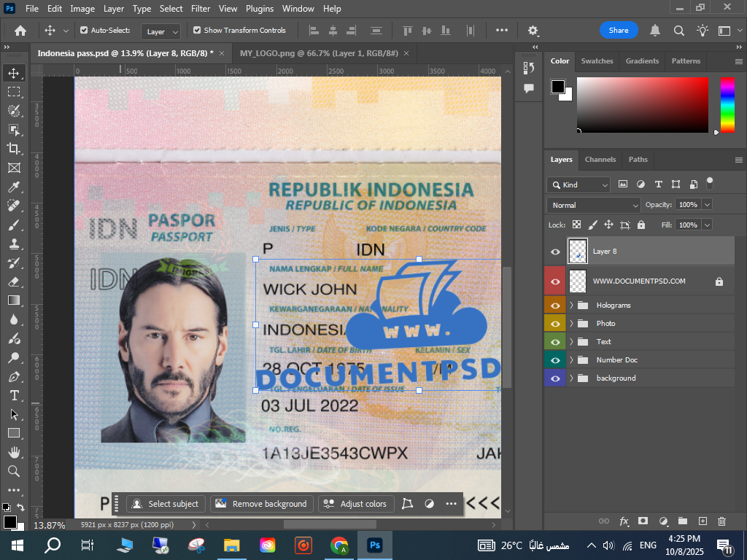The height and width of the screenshot is (560, 747).
Task: Select the Eyedropper tool
Action: (14, 187)
